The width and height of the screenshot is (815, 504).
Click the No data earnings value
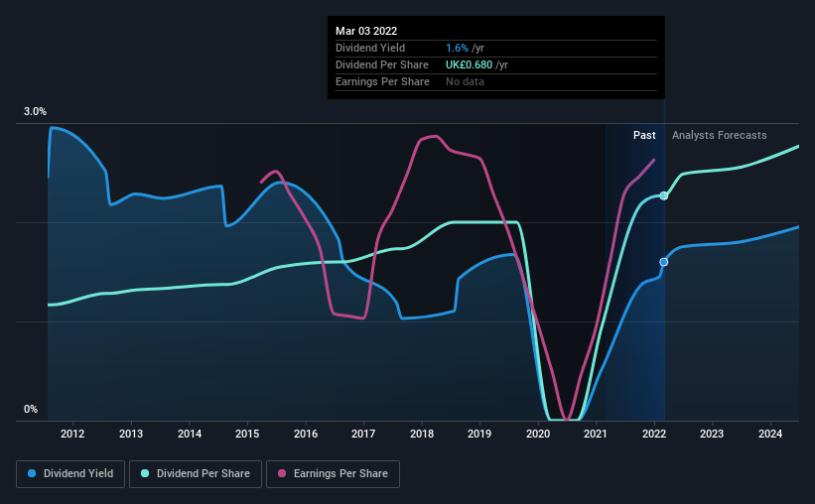pyautogui.click(x=465, y=81)
